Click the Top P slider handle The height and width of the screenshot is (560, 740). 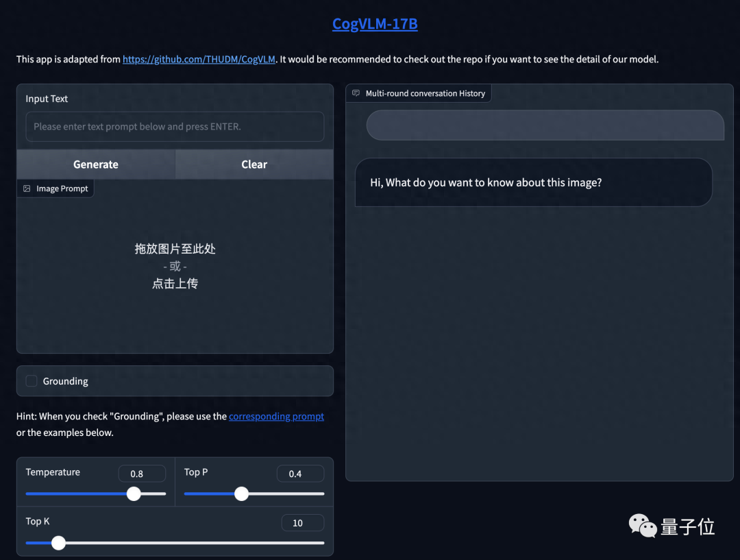241,494
